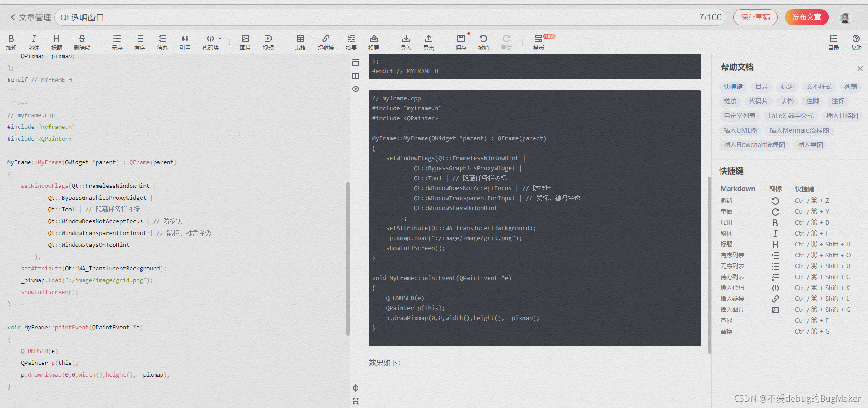Toggle fullscreen editing icon
The image size is (868, 408).
click(x=356, y=401)
